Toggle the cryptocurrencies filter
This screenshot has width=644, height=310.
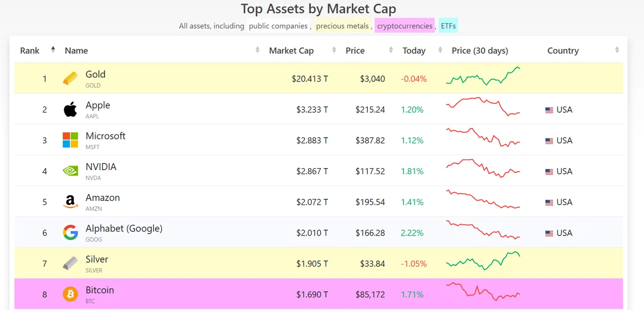coord(405,26)
